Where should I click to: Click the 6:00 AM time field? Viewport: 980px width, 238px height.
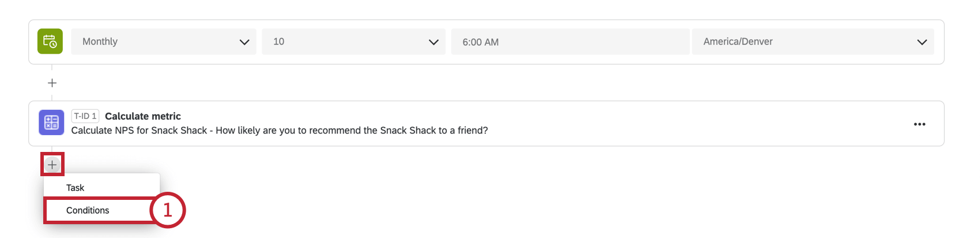[x=570, y=42]
